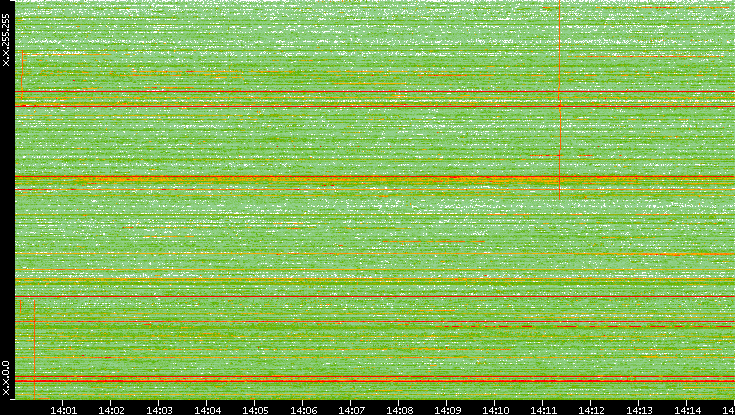
Task: Click the 14:03 time axis label
Action: pyautogui.click(x=159, y=410)
